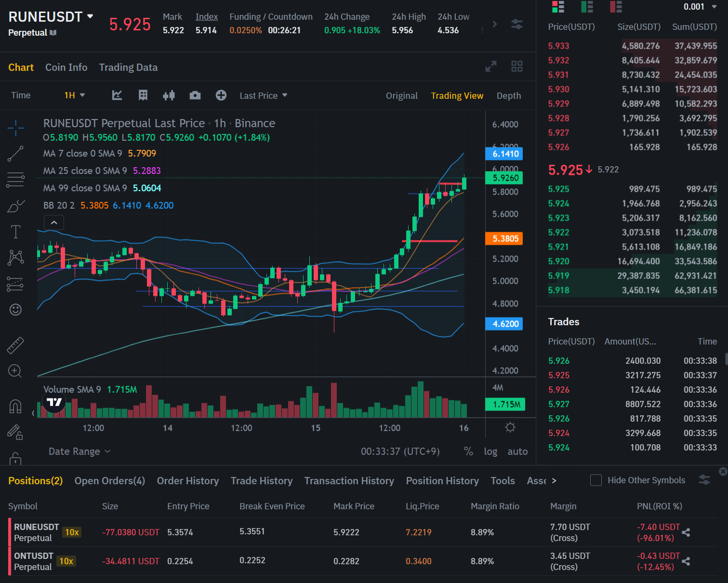Image resolution: width=728 pixels, height=583 pixels.
Task: Select asks-only order book view icon
Action: tap(616, 7)
